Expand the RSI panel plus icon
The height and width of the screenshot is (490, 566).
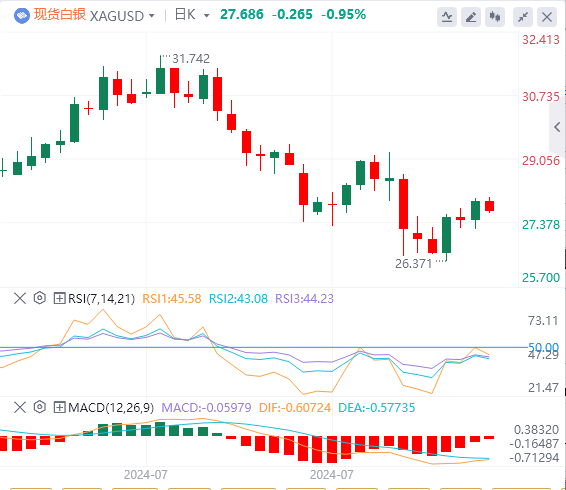pos(59,299)
